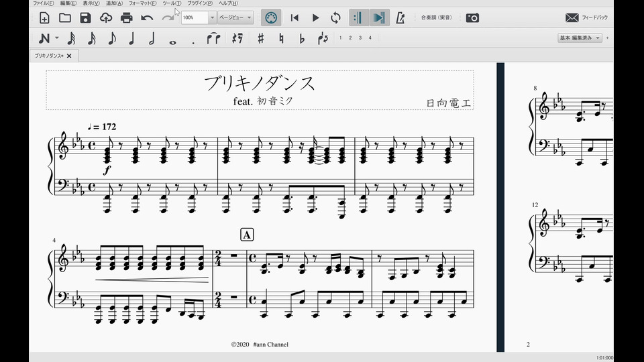Click the upload to cloud icon
The height and width of the screenshot is (362, 644).
click(106, 17)
